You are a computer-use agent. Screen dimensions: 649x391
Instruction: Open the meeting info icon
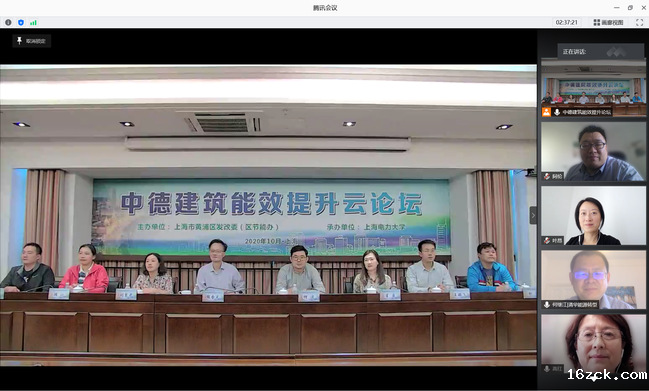(8, 22)
